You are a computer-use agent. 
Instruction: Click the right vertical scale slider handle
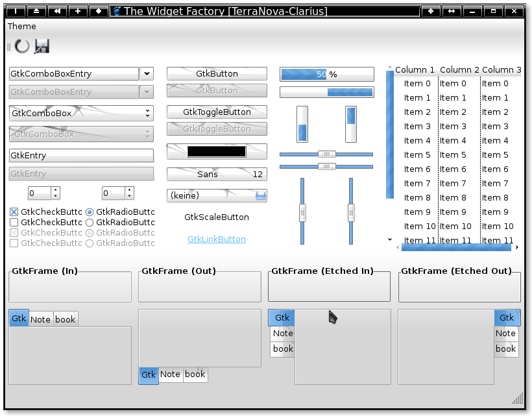click(x=351, y=213)
